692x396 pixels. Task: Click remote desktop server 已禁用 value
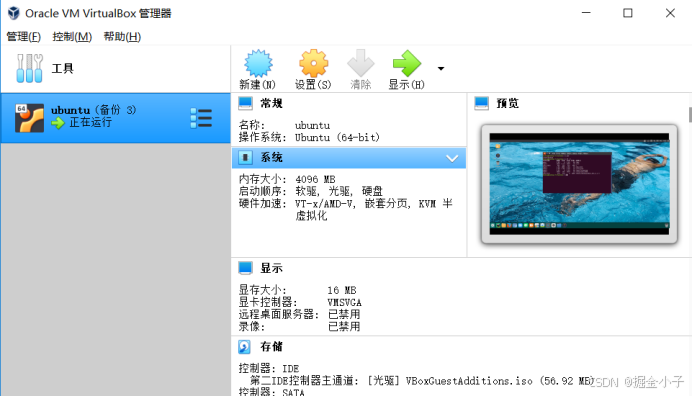(344, 314)
